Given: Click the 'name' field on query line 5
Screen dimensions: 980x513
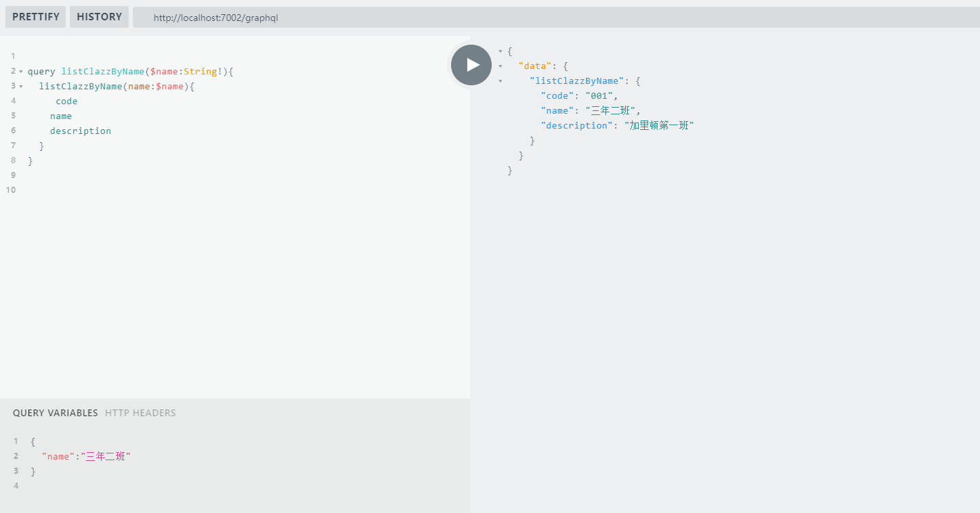Looking at the screenshot, I should pyautogui.click(x=61, y=116).
